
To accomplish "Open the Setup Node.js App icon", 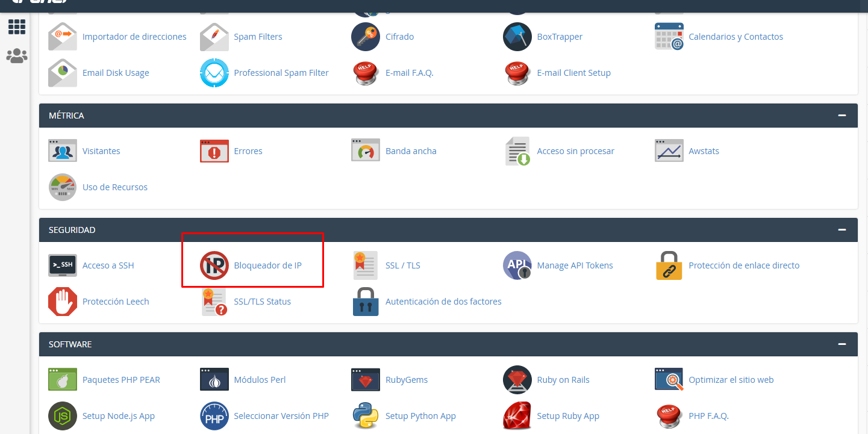I will (63, 416).
